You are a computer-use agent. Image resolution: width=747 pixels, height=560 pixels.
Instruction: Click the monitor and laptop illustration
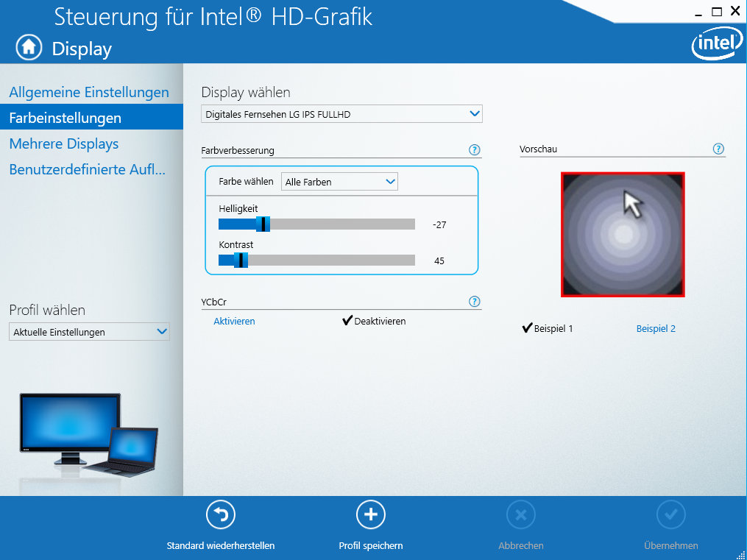click(x=88, y=433)
